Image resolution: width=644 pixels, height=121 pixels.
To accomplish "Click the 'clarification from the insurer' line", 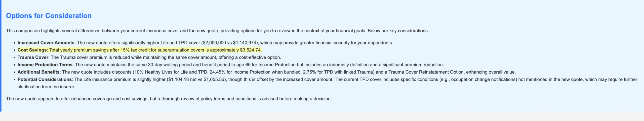I will [46, 87].
